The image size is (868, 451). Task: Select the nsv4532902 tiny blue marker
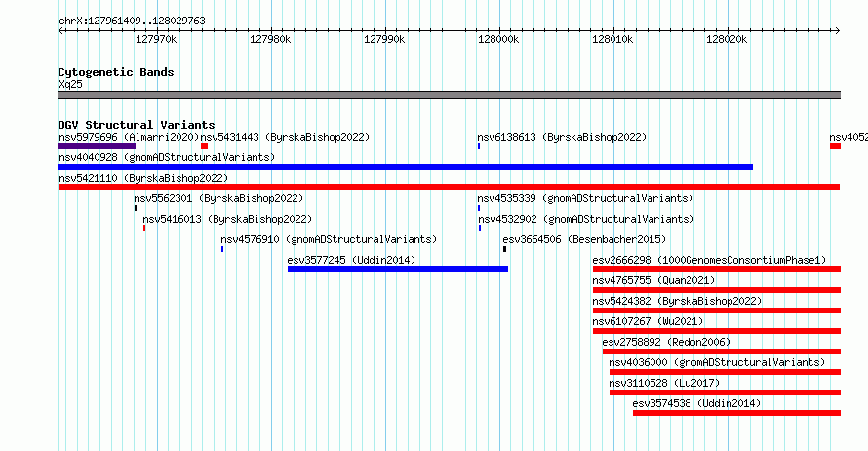[480, 228]
